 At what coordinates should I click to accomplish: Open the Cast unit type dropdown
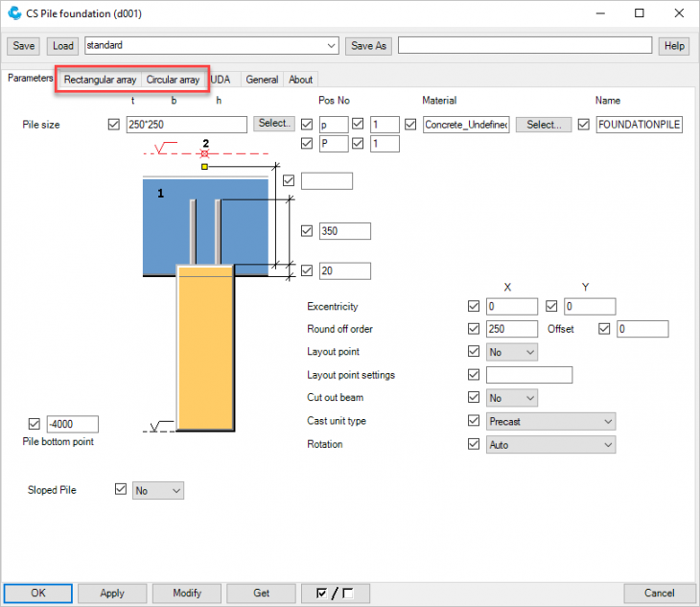(x=550, y=421)
